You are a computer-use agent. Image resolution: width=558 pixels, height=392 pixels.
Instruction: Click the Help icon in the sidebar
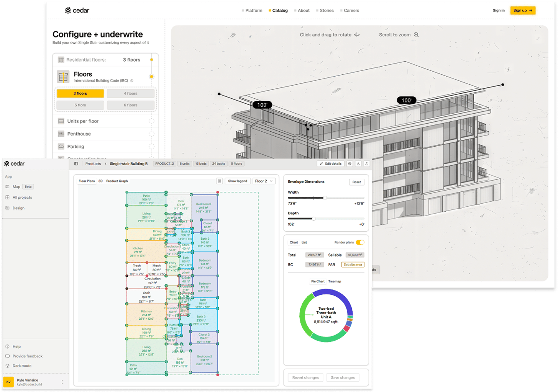[8, 346]
